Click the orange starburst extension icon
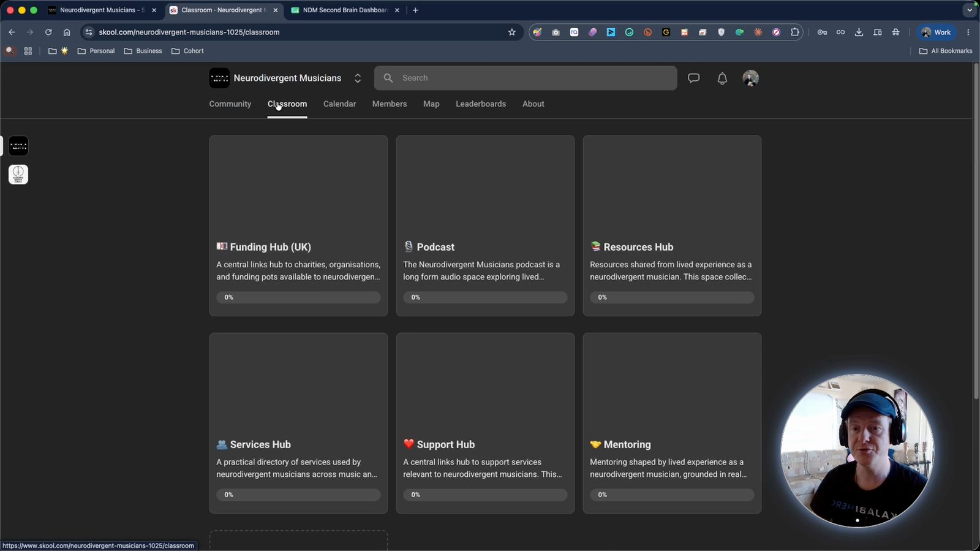980x551 pixels. pyautogui.click(x=758, y=32)
